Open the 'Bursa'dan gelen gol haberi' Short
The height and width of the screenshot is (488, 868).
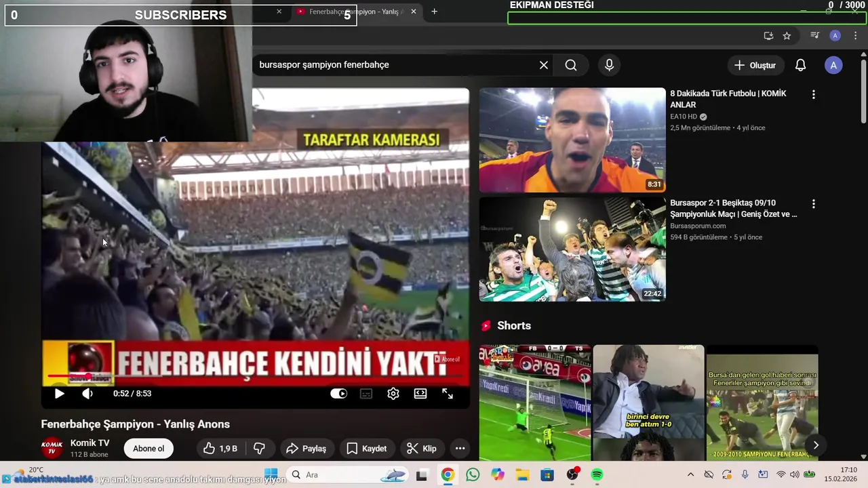point(762,403)
